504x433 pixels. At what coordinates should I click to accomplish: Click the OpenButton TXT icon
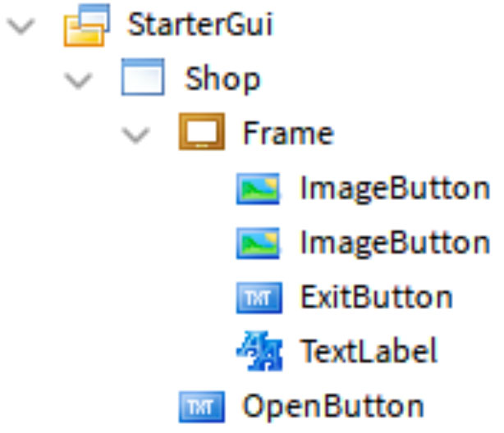click(x=202, y=407)
